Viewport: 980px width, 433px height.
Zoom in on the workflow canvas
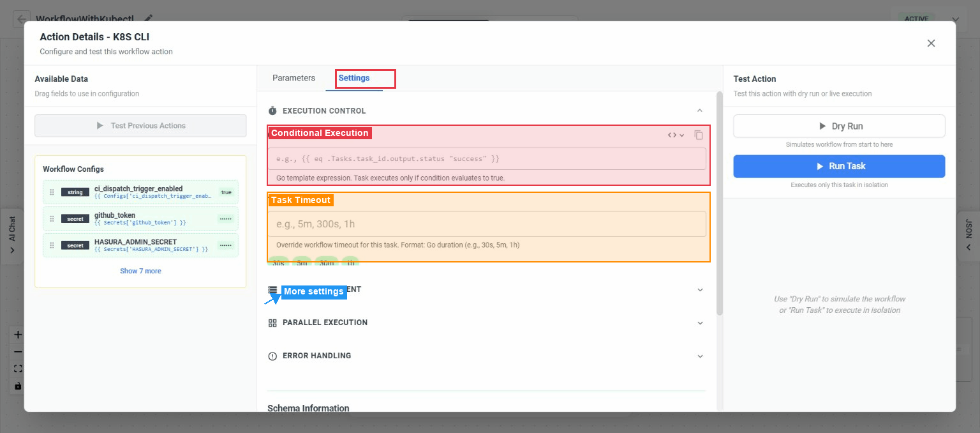17,334
